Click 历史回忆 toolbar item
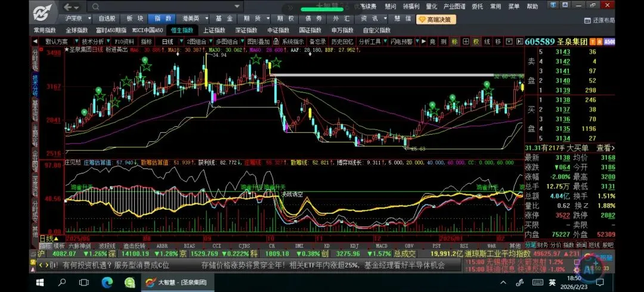Viewport: 644px width, 292px height. click(342, 42)
